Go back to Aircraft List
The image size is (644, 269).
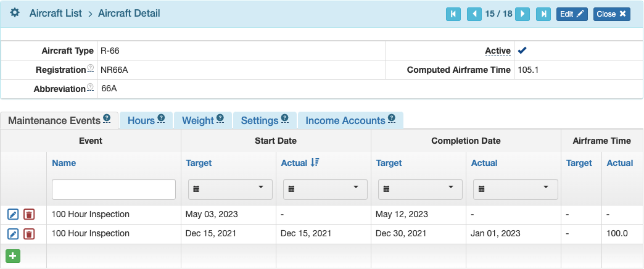[x=56, y=13]
